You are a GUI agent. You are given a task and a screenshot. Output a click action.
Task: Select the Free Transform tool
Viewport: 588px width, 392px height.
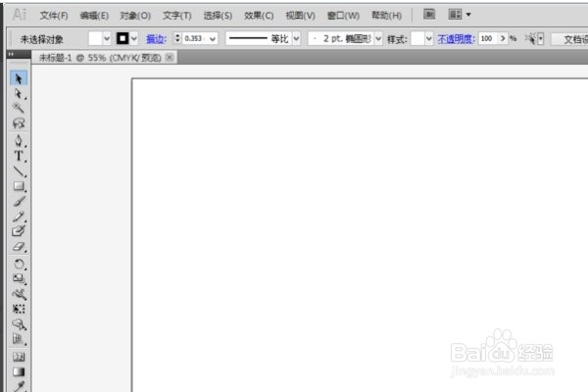point(19,309)
